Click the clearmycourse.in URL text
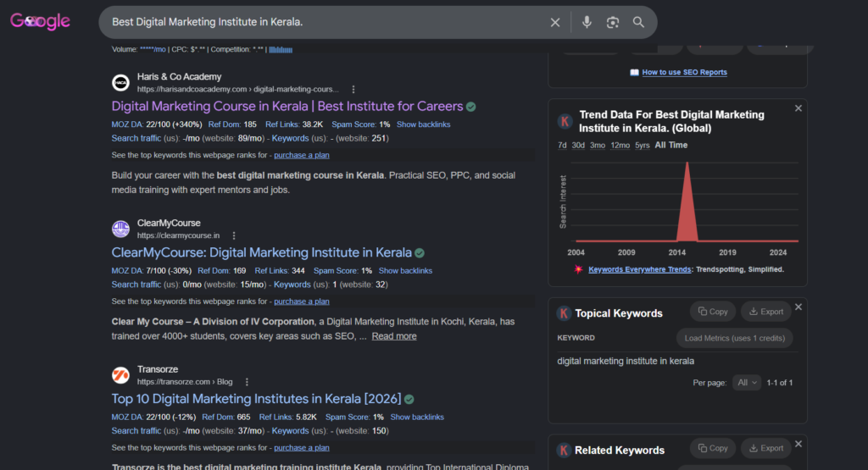Viewport: 868px width, 470px height. coord(178,235)
